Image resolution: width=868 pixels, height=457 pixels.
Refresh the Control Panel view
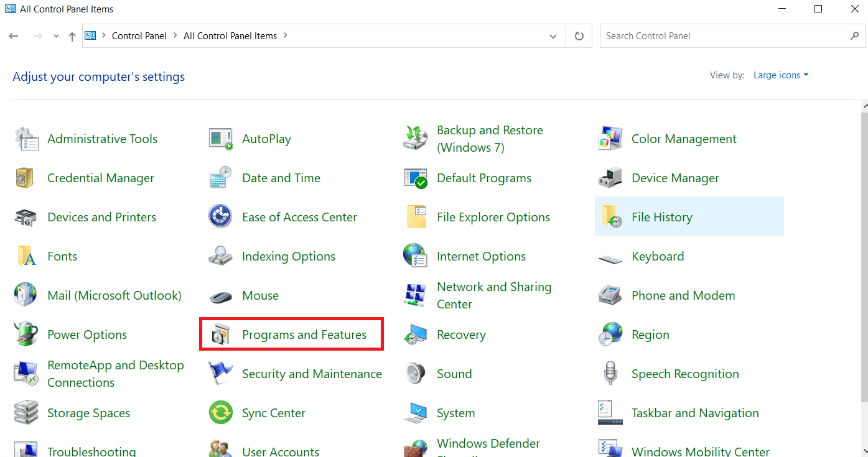(579, 36)
